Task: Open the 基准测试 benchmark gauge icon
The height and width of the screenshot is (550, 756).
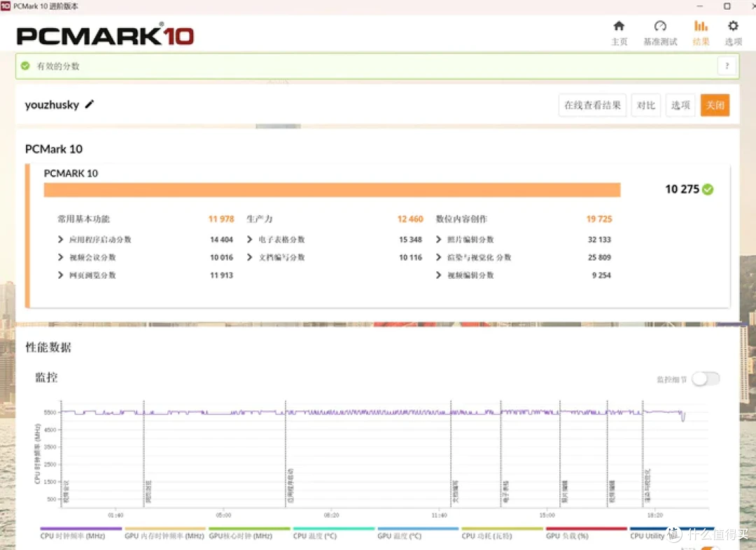Action: pos(660,25)
